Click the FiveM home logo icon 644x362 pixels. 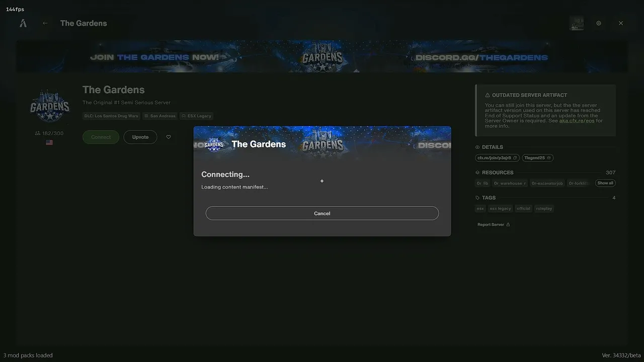pyautogui.click(x=23, y=23)
